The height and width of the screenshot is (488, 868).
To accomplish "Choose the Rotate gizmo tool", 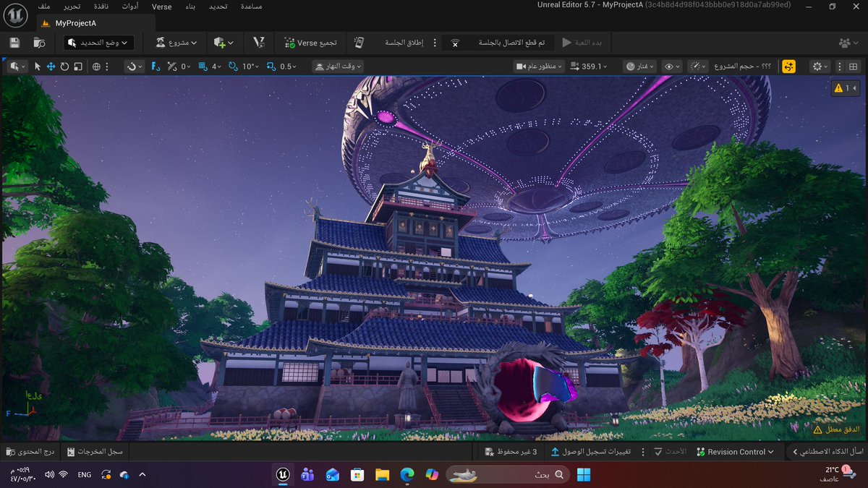I will tap(64, 66).
